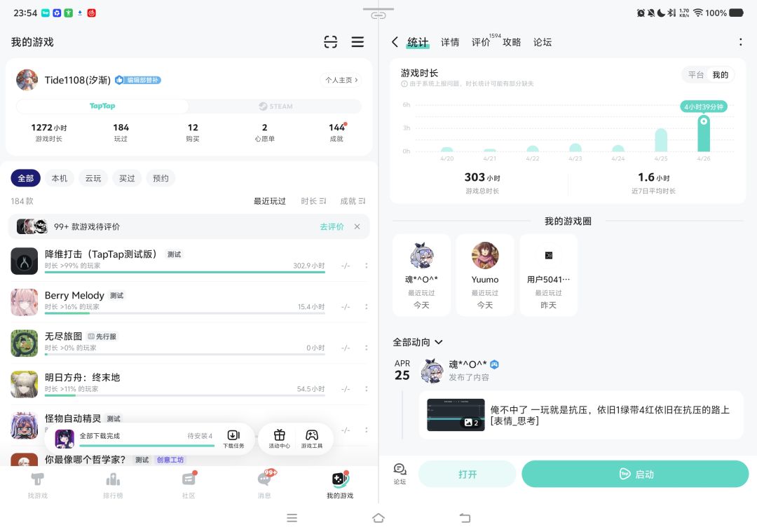Open 魂*^O^* game circle card
This screenshot has height=532, width=757.
(421, 275)
